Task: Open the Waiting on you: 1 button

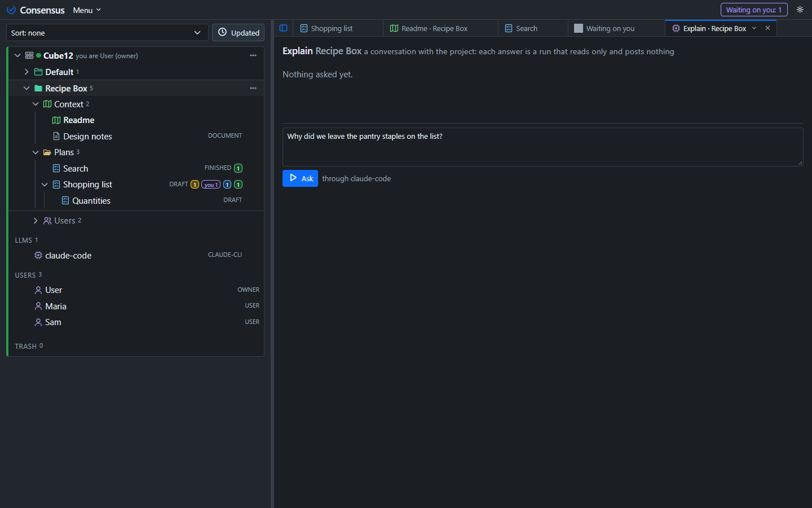Action: pos(753,10)
